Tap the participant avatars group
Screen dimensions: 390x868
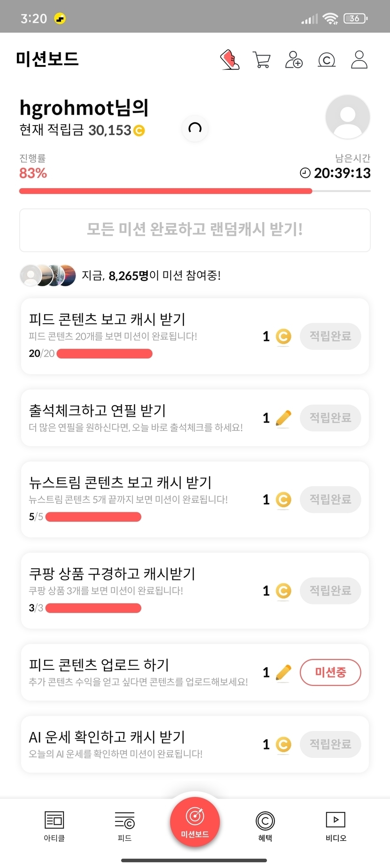[47, 276]
